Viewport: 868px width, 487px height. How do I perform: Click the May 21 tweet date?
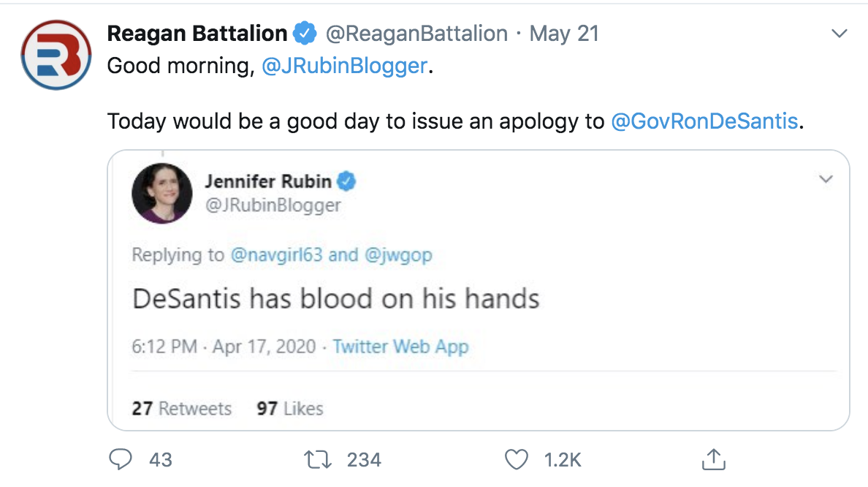point(563,34)
